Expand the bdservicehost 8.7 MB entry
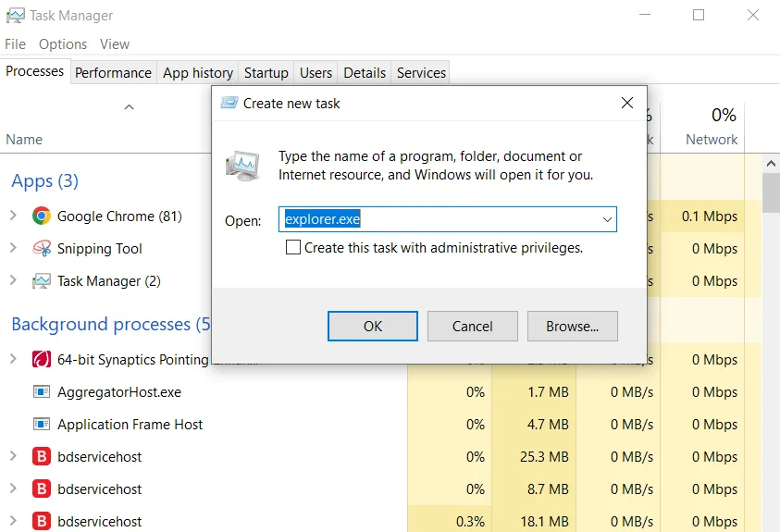The image size is (780, 532). pos(14,489)
